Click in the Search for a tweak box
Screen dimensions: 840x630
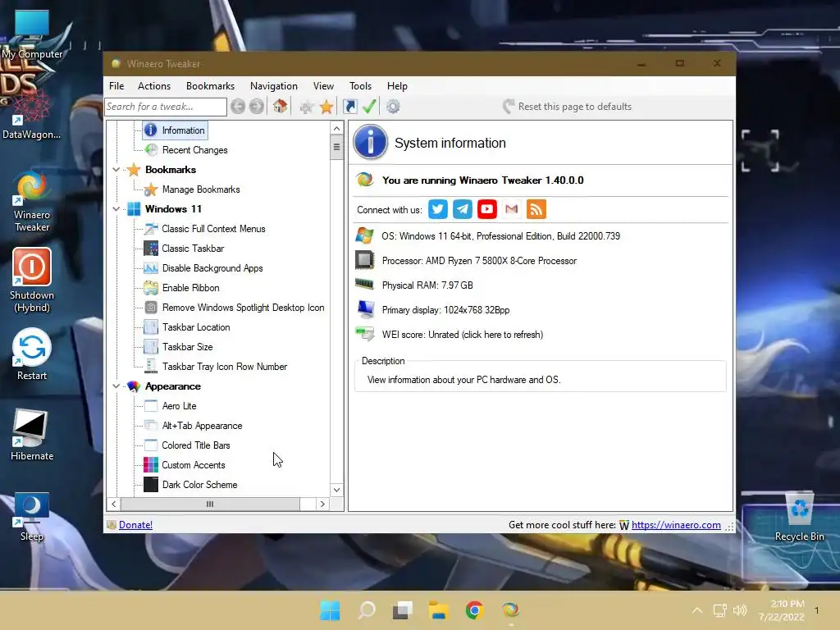tap(166, 107)
